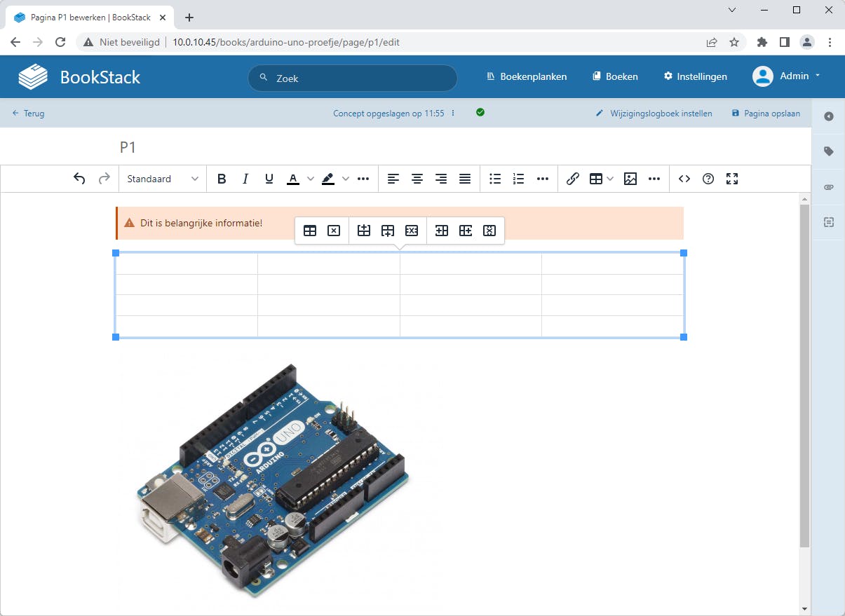Image resolution: width=845 pixels, height=616 pixels.
Task: Expand the sidebar toggle arrow icon
Action: tap(829, 116)
